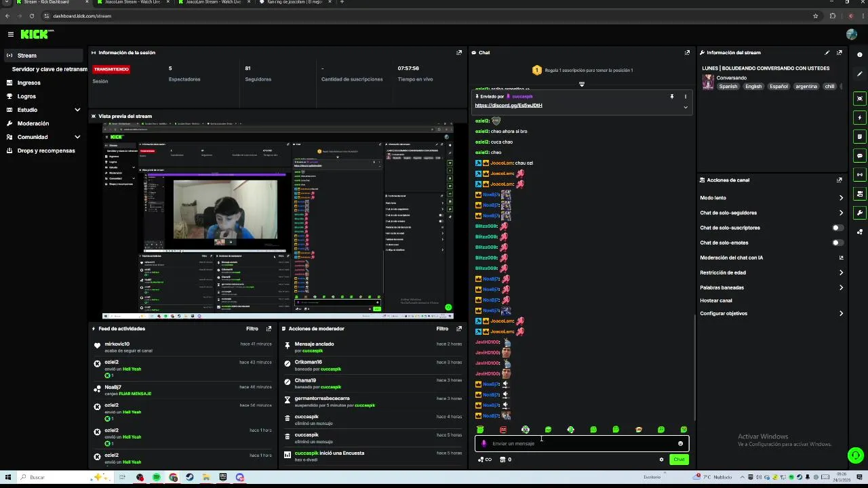Screen dimensions: 868x488
Task: Open Chat de solo-seguidores options
Action: (772, 213)
